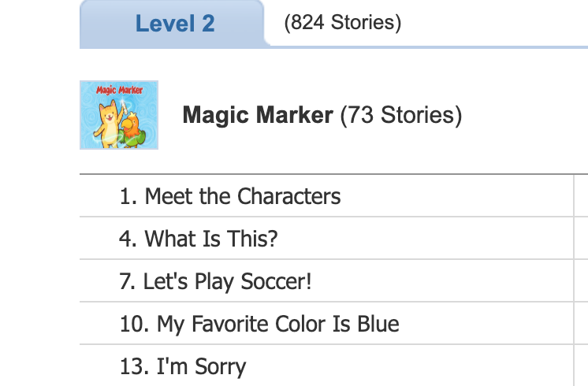Switch to the Level 2 tab
Viewport: 588px width, 386px height.
coord(174,24)
